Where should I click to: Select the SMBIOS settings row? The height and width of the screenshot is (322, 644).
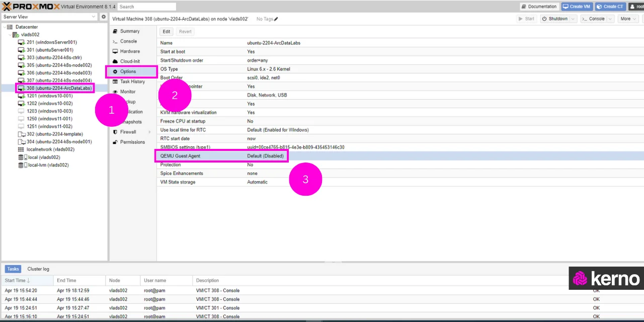click(x=400, y=147)
